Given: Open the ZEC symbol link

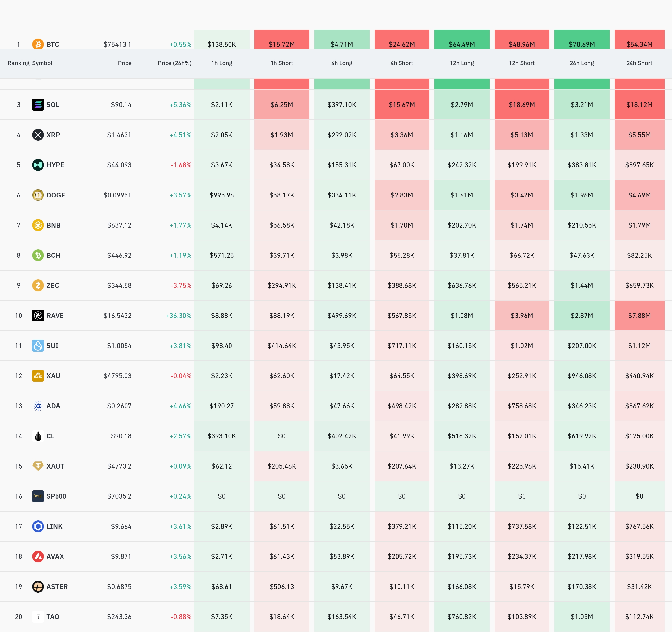Looking at the screenshot, I should click(x=52, y=285).
